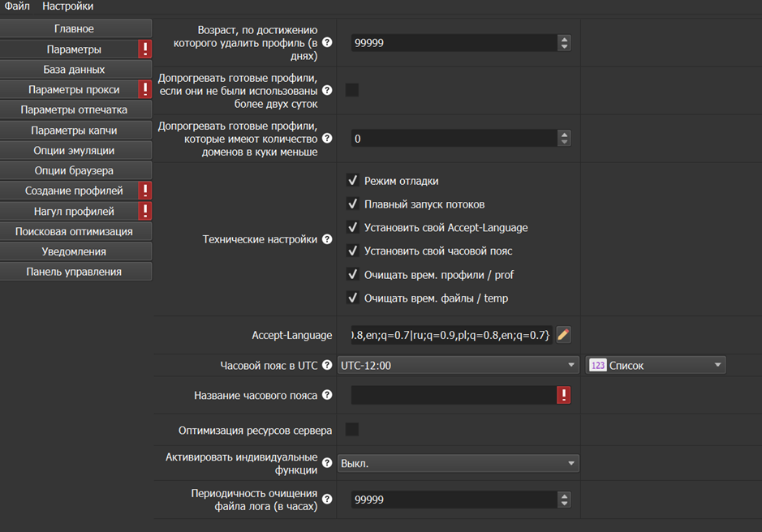The width and height of the screenshot is (762, 532).
Task: Expand the Список dropdown
Action: click(656, 366)
